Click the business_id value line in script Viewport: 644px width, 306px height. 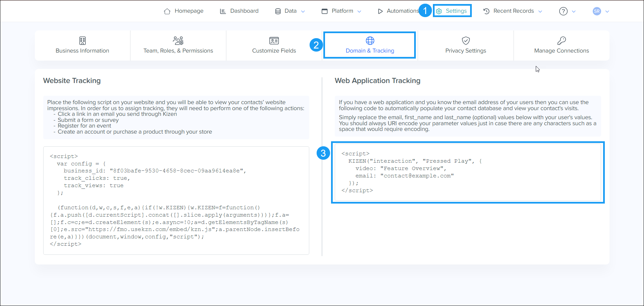coord(155,171)
